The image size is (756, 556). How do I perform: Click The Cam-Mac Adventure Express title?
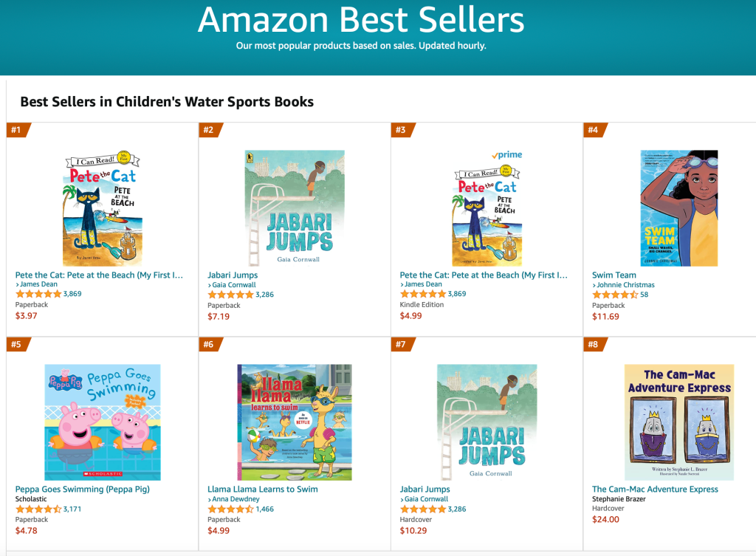pyautogui.click(x=655, y=489)
